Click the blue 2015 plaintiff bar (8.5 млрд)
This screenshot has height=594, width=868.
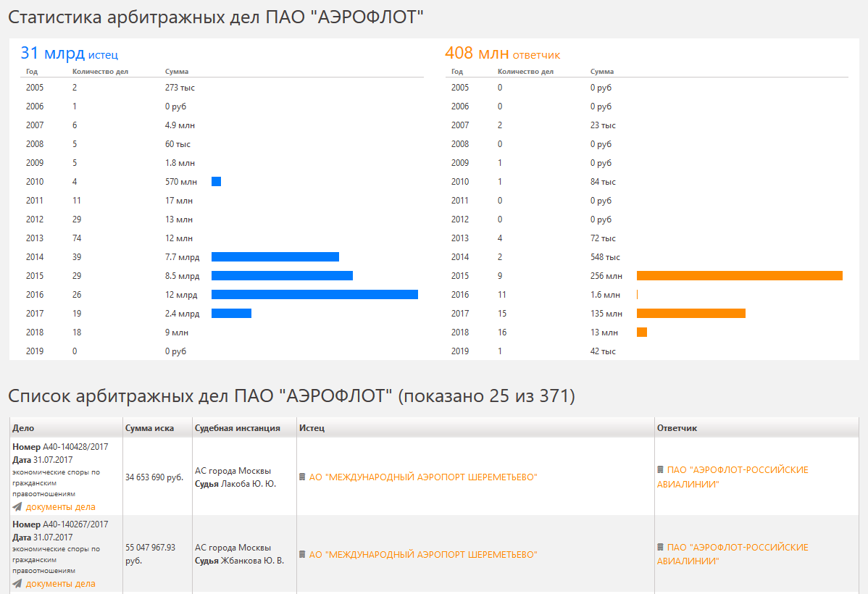pyautogui.click(x=282, y=276)
